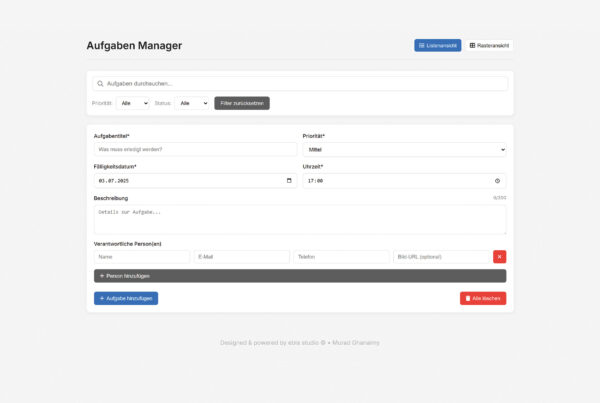The image size is (600, 403).
Task: Focus the Aufgabentitel input field
Action: pos(195,149)
